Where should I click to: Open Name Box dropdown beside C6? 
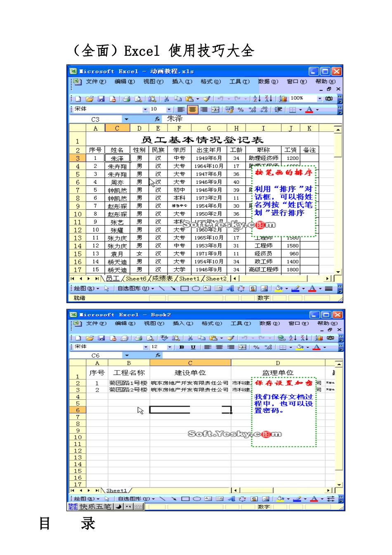127,355
